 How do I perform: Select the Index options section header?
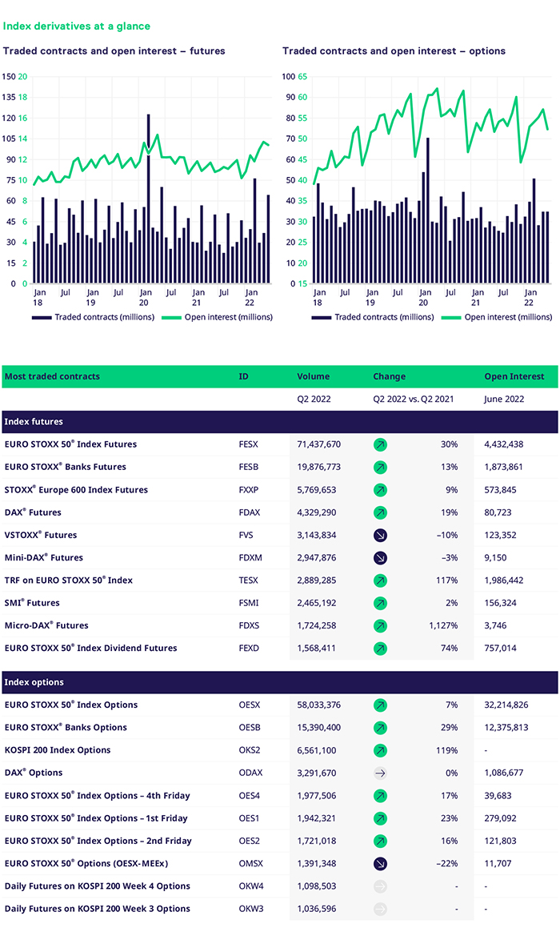coord(279,682)
